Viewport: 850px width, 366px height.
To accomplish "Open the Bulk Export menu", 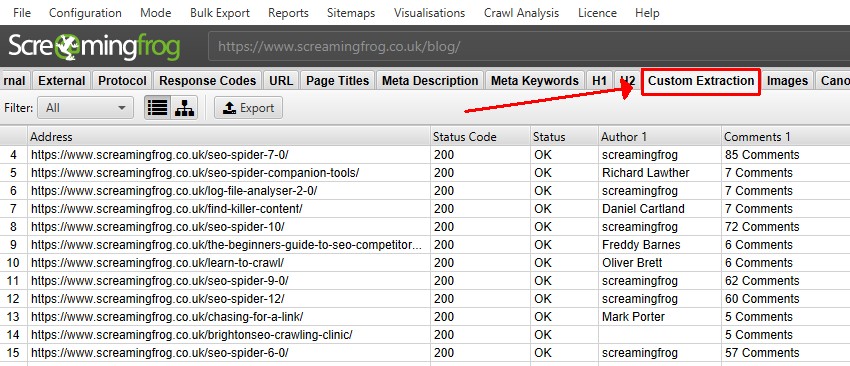I will [x=220, y=12].
